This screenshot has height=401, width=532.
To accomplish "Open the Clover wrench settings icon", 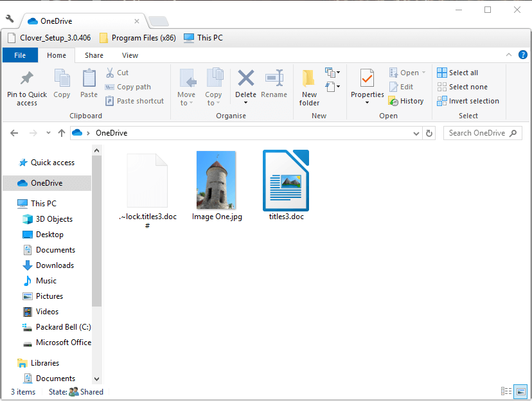I will pos(10,19).
